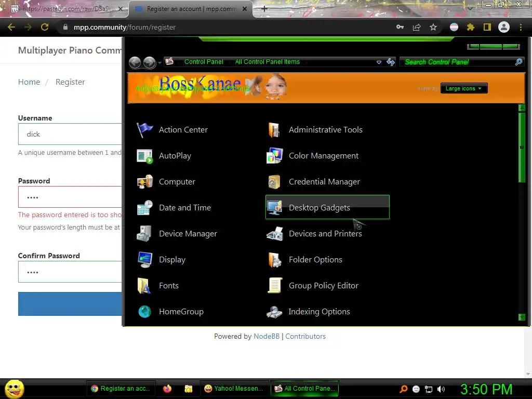The width and height of the screenshot is (532, 399).
Task: Open the Folder Options icon
Action: [x=274, y=260]
